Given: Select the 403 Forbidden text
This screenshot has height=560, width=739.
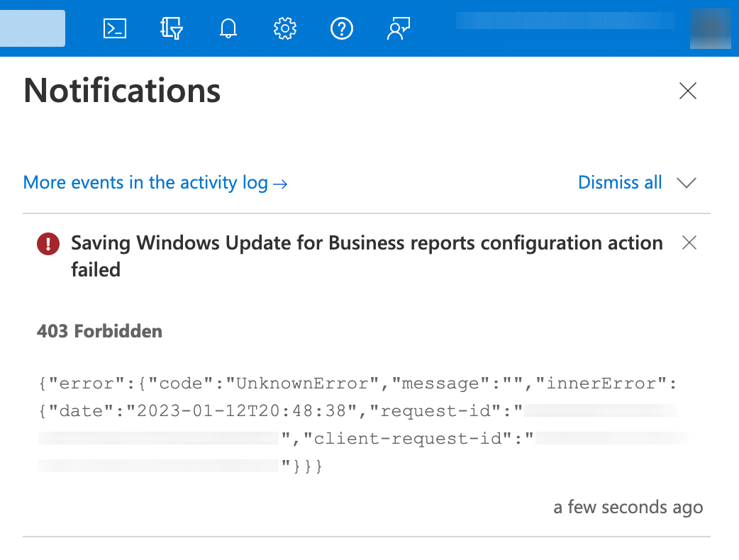Looking at the screenshot, I should pos(99,331).
